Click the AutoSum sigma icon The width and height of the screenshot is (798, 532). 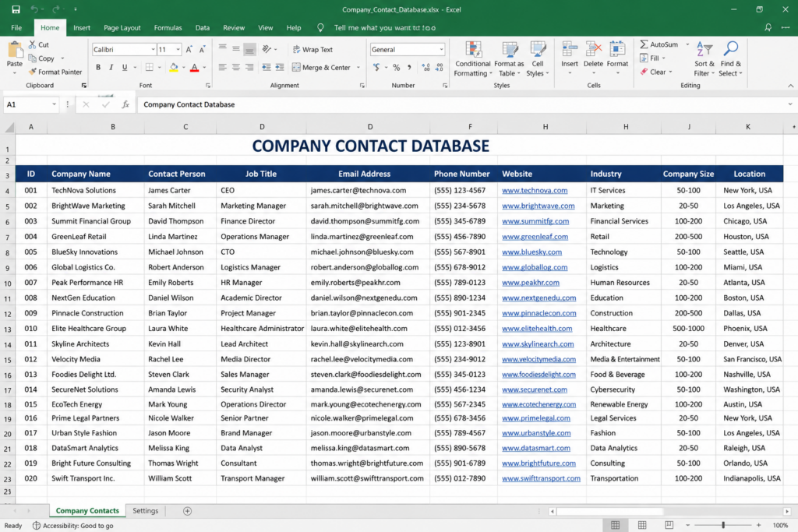(644, 44)
